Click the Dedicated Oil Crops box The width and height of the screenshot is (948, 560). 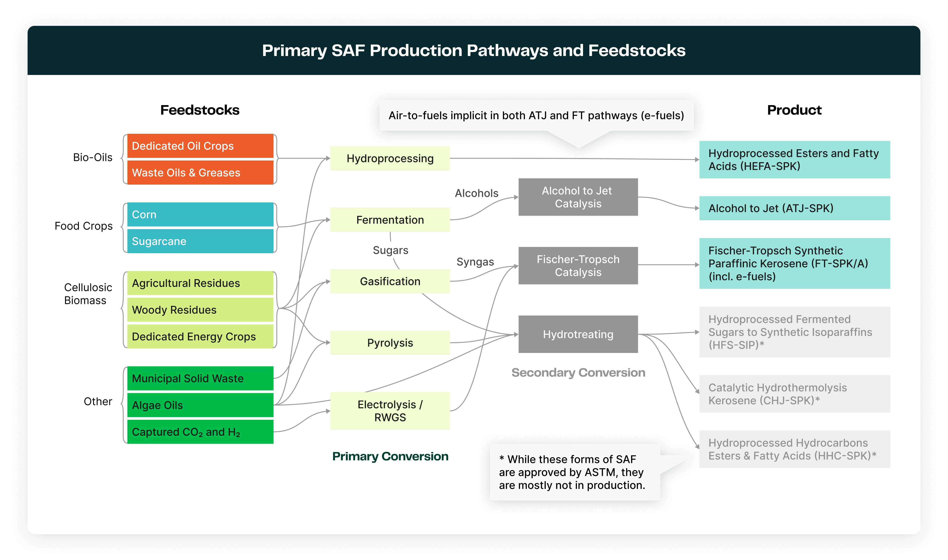click(200, 146)
